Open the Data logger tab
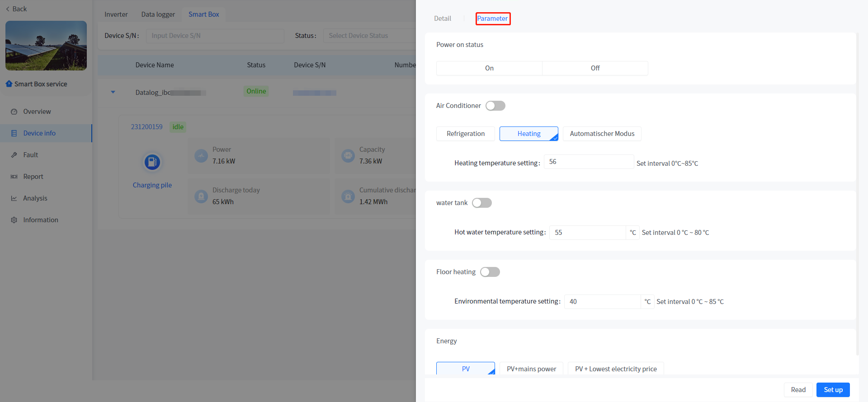 point(158,14)
